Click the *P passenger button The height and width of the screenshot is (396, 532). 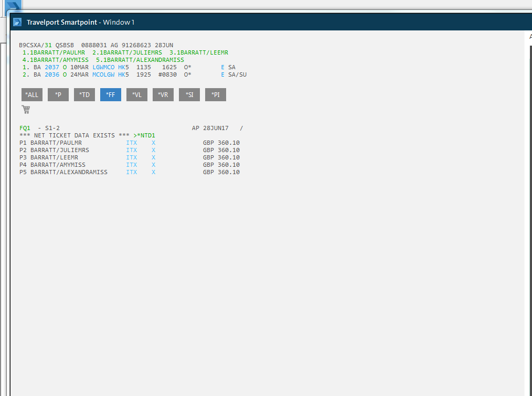(58, 95)
